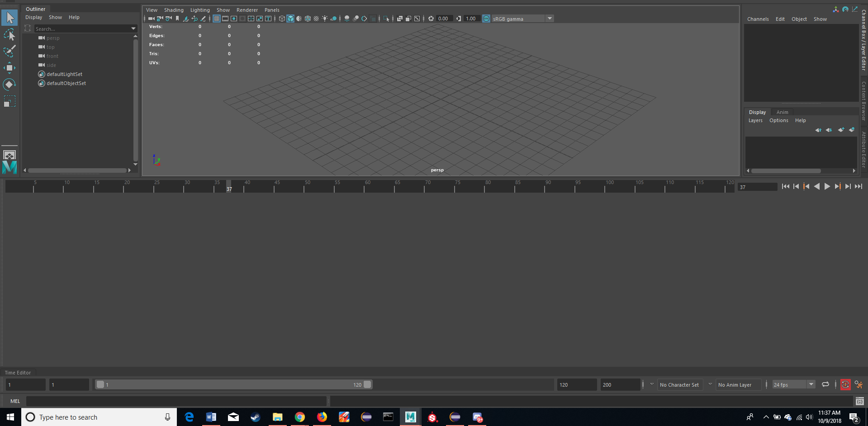
Task: Click the Isolate Select icon in viewport toolbar
Action: click(386, 19)
